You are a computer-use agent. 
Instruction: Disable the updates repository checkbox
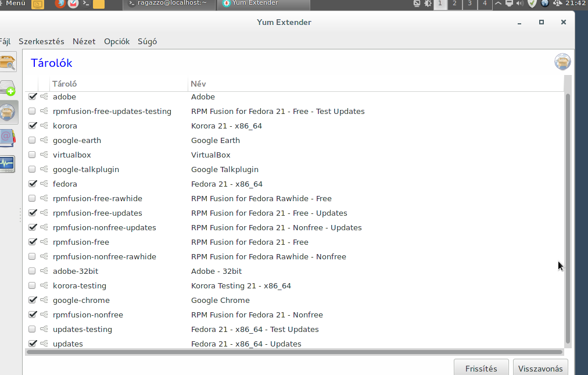pyautogui.click(x=33, y=344)
